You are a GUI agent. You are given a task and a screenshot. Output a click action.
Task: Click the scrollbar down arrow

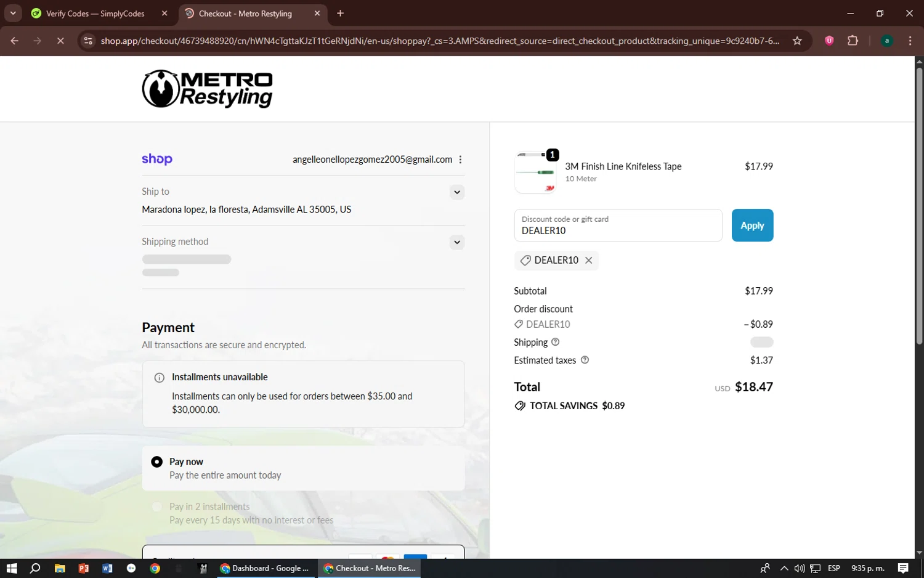point(919,553)
